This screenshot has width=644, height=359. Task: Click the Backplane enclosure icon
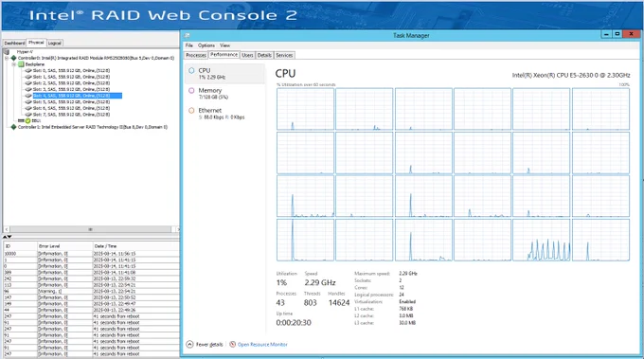point(21,64)
